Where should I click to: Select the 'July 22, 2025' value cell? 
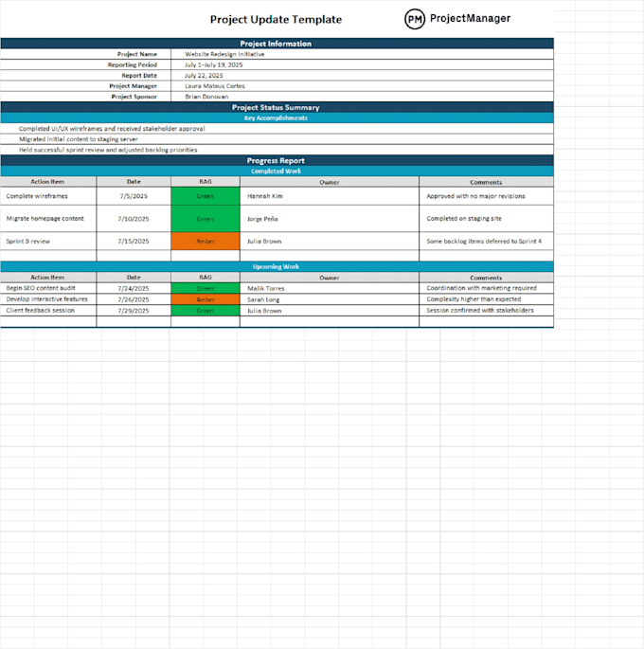coord(363,76)
